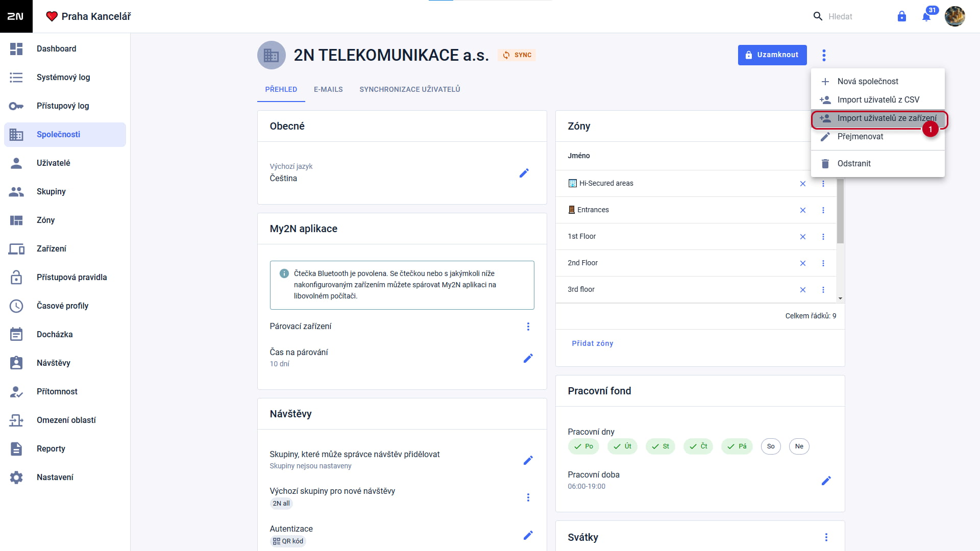
Task: Select Nová společnost menu entry
Action: click(x=877, y=82)
